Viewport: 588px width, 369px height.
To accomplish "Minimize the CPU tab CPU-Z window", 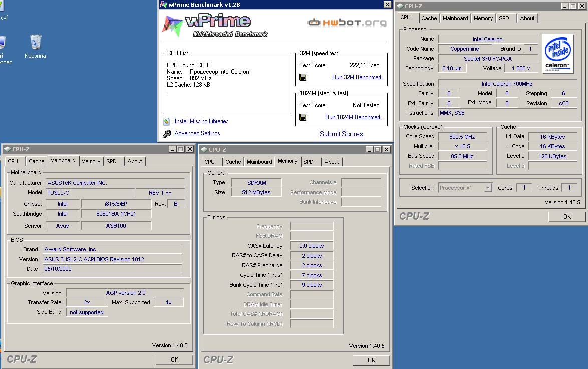I will pos(565,6).
